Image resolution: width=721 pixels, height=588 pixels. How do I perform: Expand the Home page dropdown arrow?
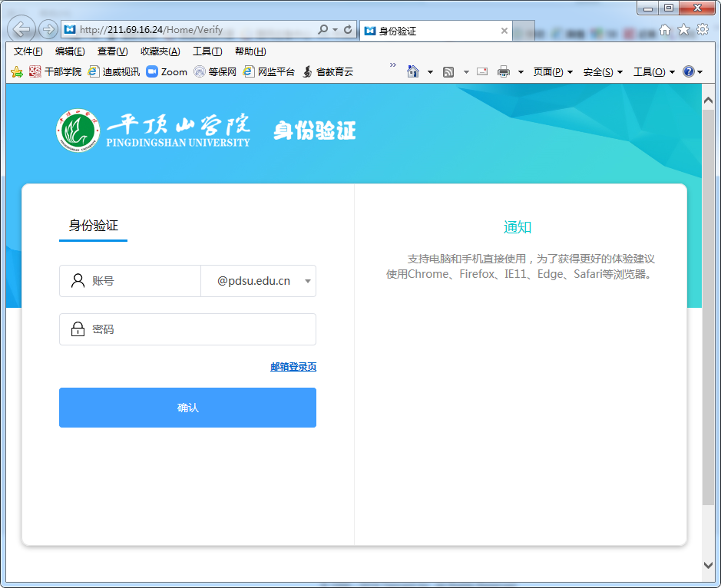tap(431, 72)
